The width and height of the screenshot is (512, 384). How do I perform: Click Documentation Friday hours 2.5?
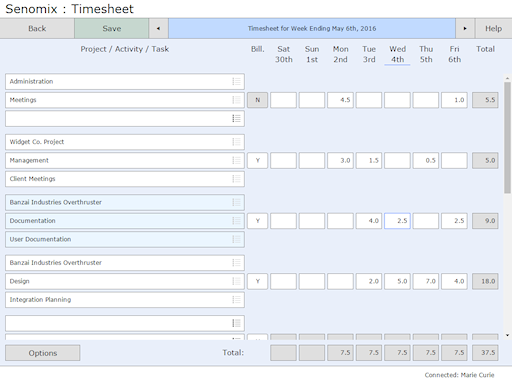[x=454, y=221]
